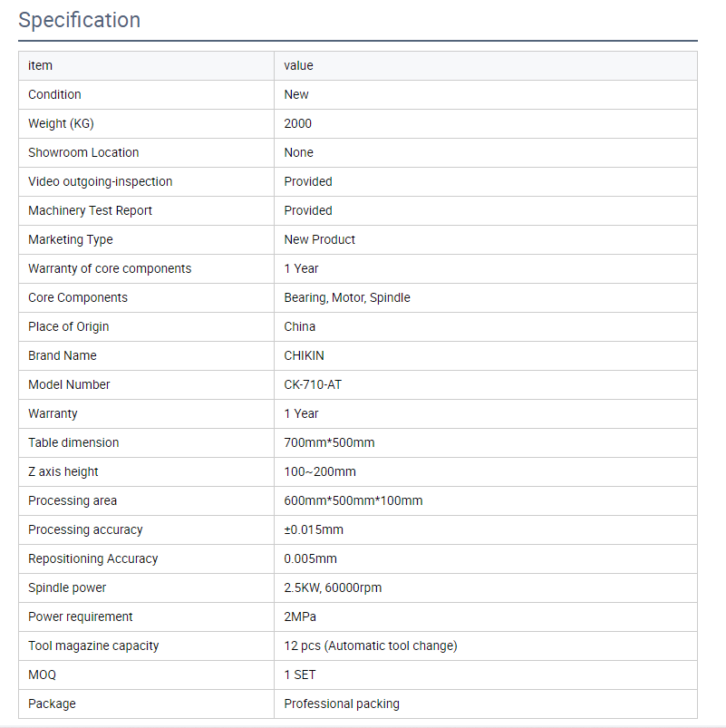
Task: Click Warranty of core components label
Action: [x=110, y=268]
